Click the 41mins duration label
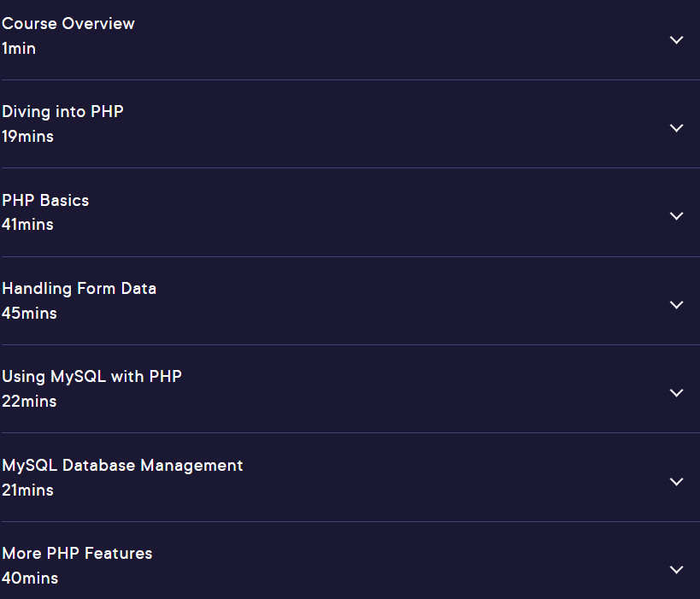700x599 pixels. click(27, 224)
